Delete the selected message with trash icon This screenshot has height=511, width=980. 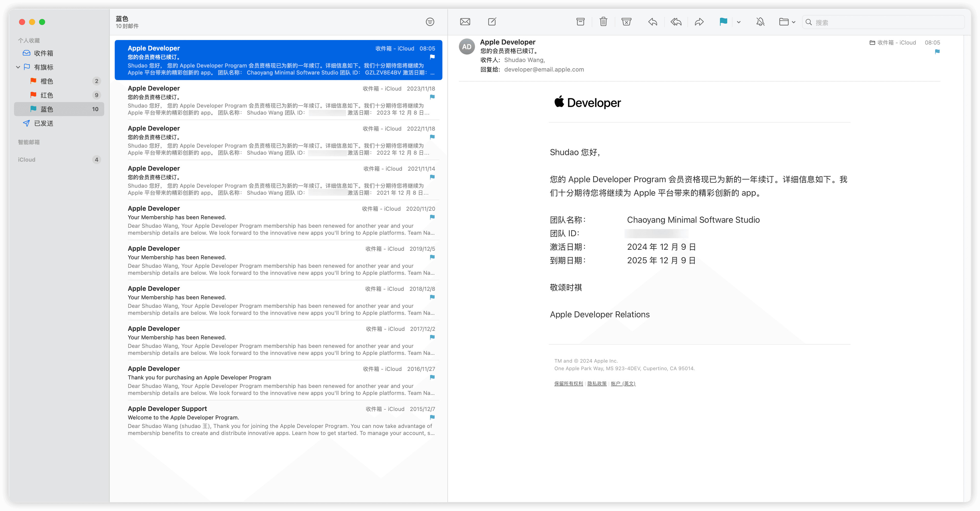[603, 22]
